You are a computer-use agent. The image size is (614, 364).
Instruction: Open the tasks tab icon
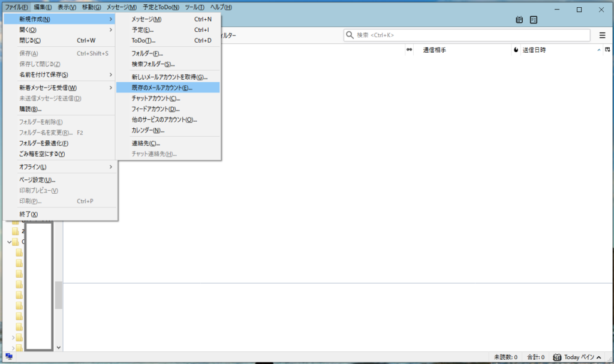tap(533, 20)
